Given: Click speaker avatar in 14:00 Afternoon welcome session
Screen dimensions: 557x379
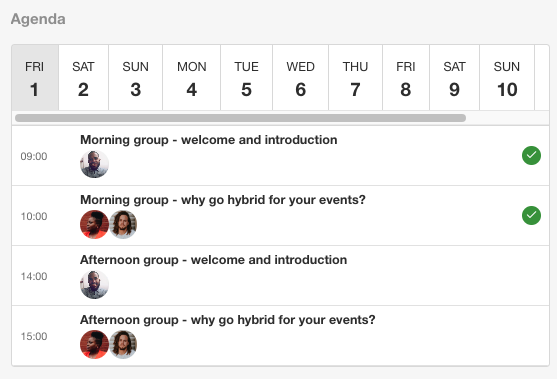Looking at the screenshot, I should pos(94,284).
